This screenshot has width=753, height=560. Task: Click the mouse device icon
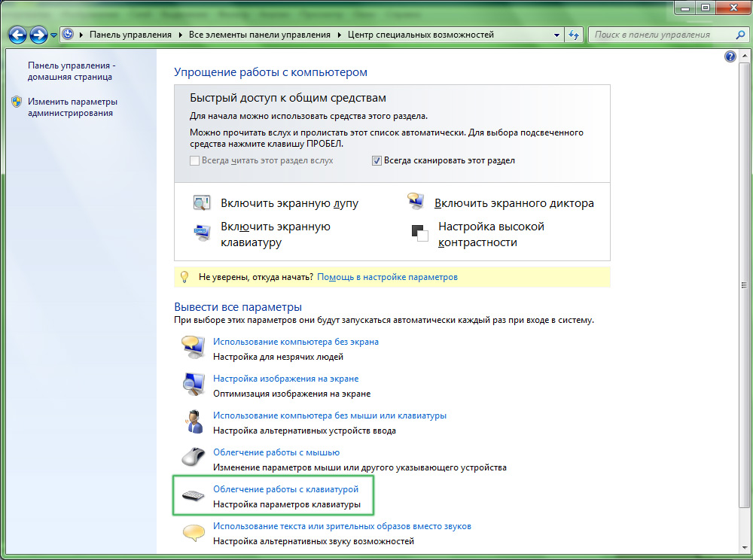point(194,456)
